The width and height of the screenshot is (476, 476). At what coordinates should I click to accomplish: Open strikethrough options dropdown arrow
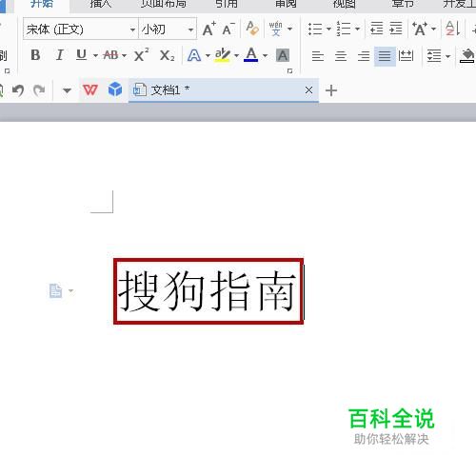point(124,56)
